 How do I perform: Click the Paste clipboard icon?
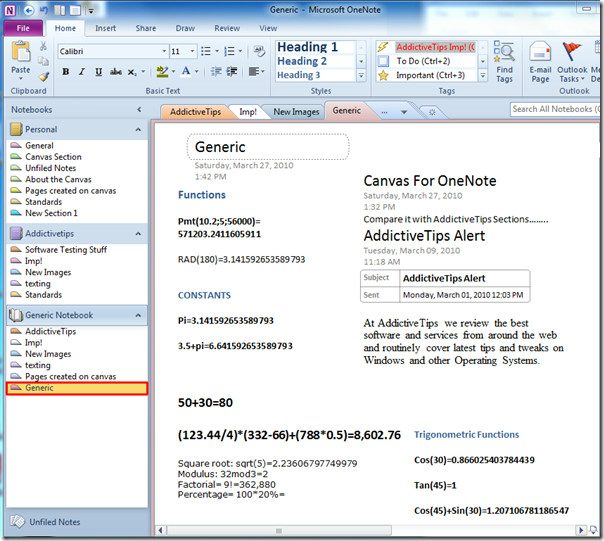coord(20,51)
